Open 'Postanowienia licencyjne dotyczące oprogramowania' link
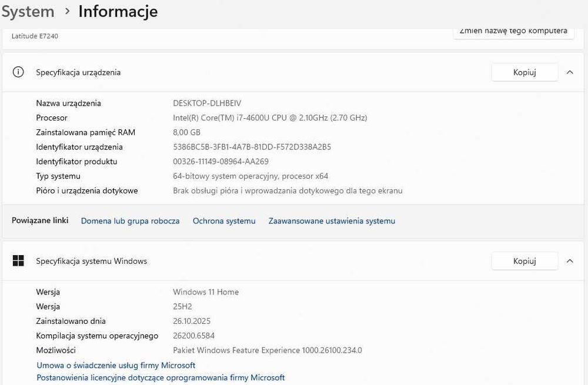588x385 pixels. (x=161, y=377)
